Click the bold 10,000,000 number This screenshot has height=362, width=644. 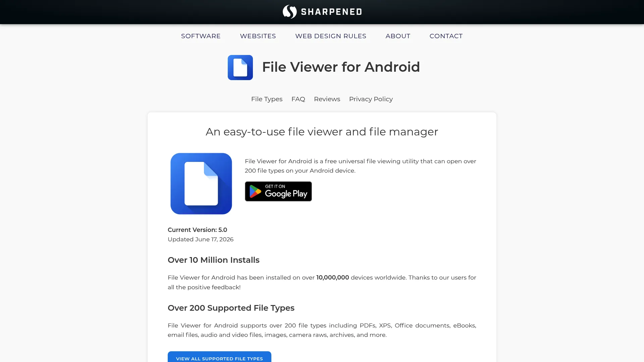333,278
